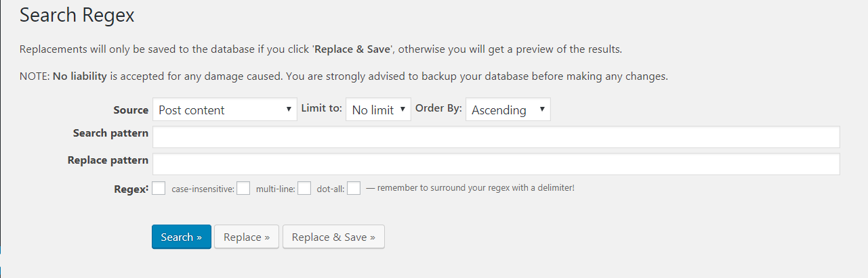The width and height of the screenshot is (868, 278).
Task: Open the Order By Ascending dropdown
Action: coord(508,110)
